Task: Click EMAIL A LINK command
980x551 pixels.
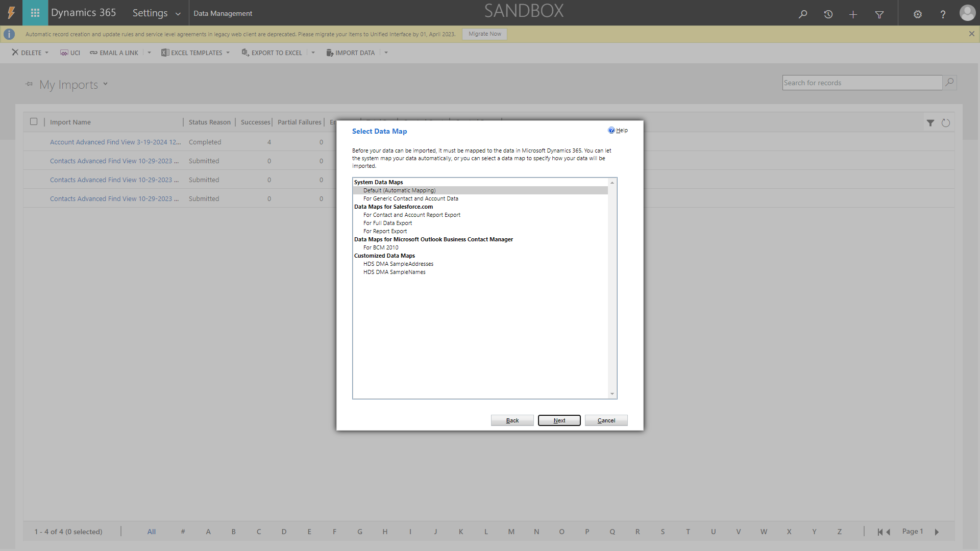Action: coord(114,53)
